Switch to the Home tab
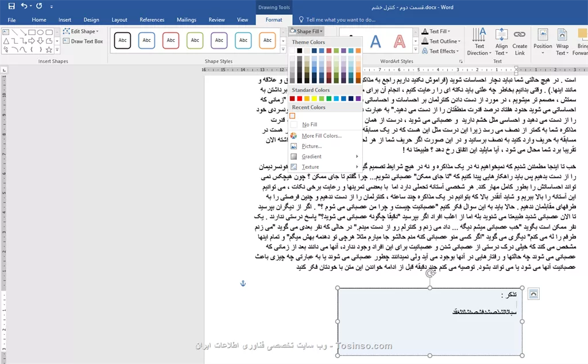This screenshot has width=588, height=364. [x=39, y=20]
